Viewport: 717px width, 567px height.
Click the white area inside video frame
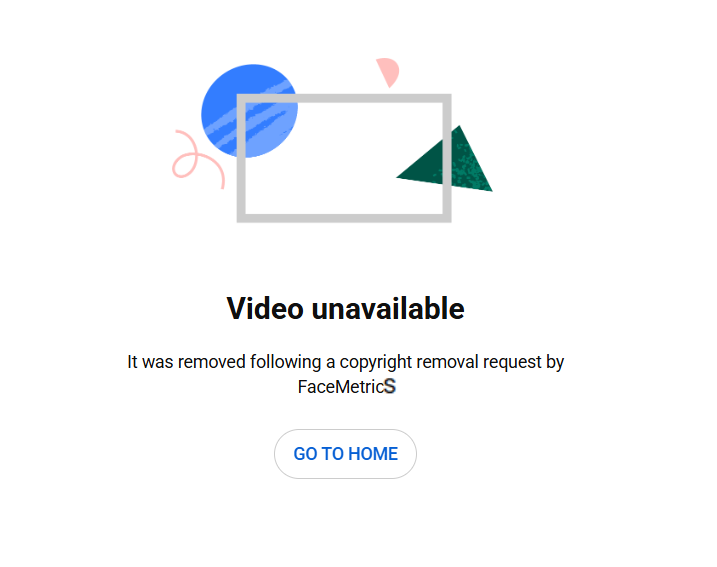pos(344,158)
